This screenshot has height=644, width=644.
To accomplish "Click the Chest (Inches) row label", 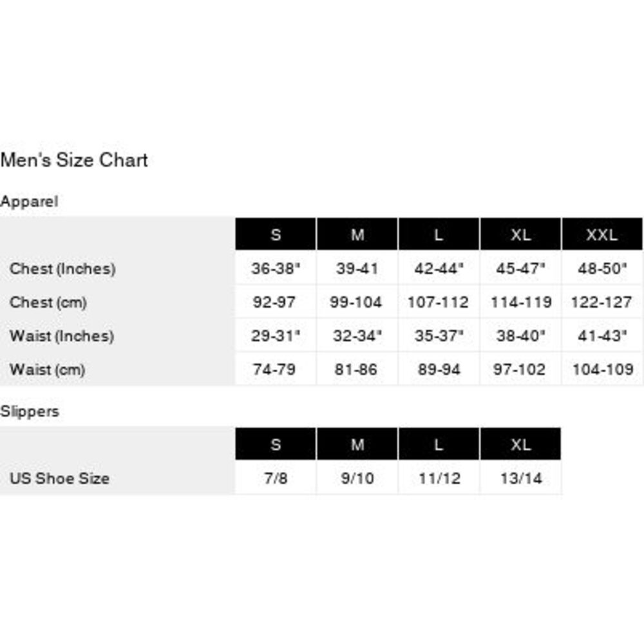I will [62, 269].
